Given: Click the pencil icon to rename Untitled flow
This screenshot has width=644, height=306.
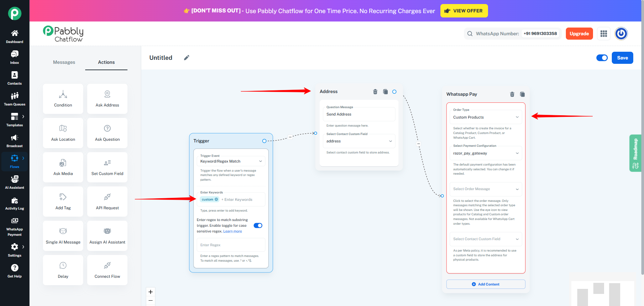Looking at the screenshot, I should point(187,58).
